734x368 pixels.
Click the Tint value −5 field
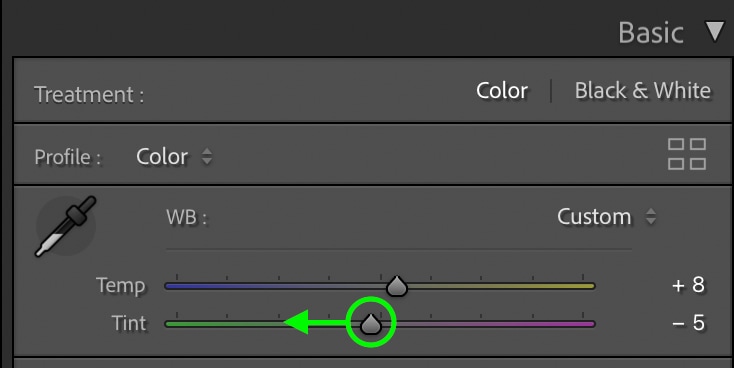tap(688, 323)
